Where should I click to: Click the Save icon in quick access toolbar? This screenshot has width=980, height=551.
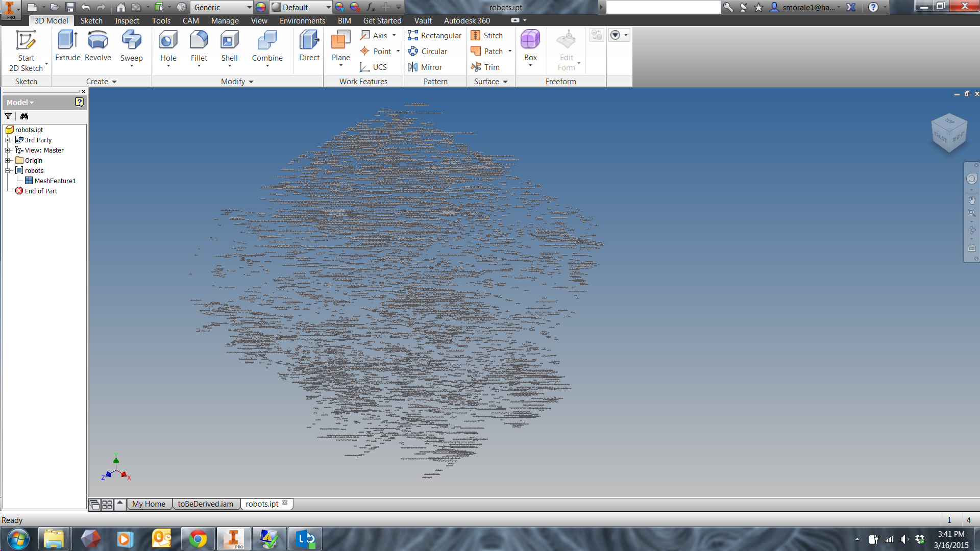[x=70, y=7]
